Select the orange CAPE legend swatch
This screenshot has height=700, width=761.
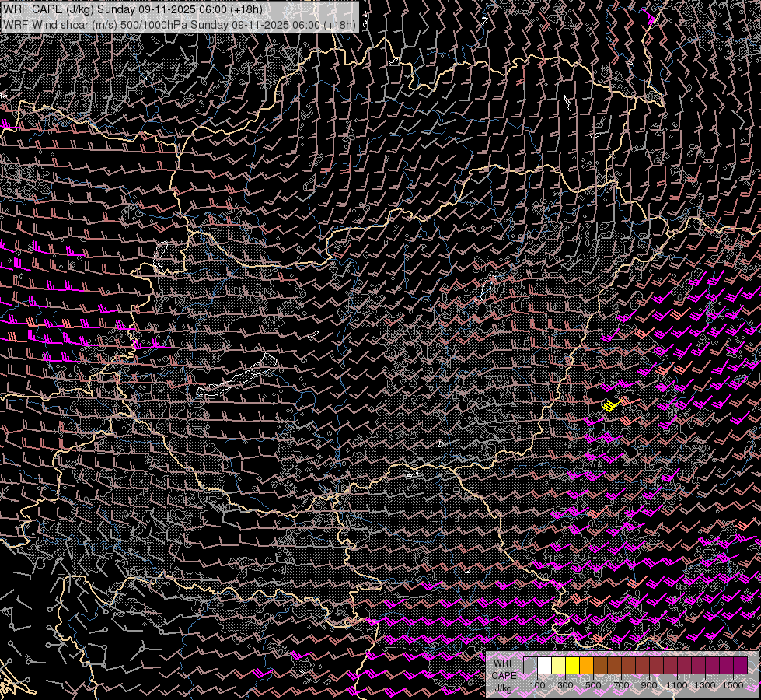pos(586,666)
